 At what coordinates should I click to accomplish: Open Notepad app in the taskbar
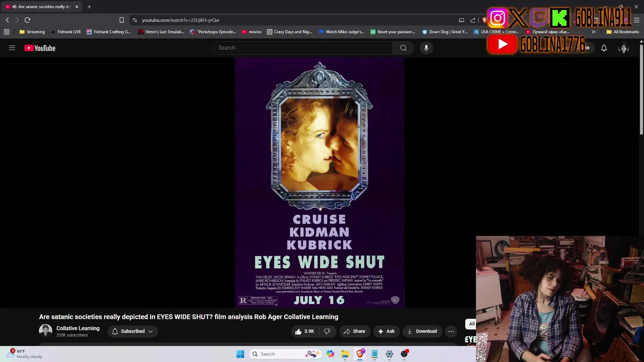click(375, 354)
